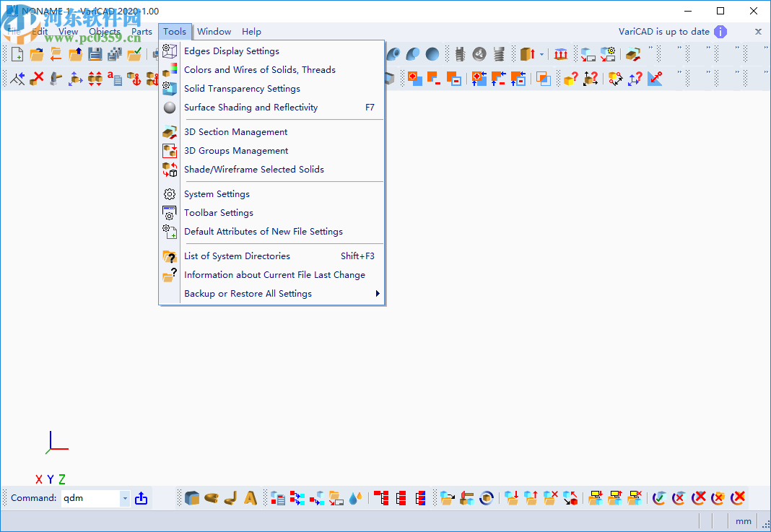Open Surface Shading and Reflectivity
Viewport: 771px width, 532px height.
click(x=271, y=107)
